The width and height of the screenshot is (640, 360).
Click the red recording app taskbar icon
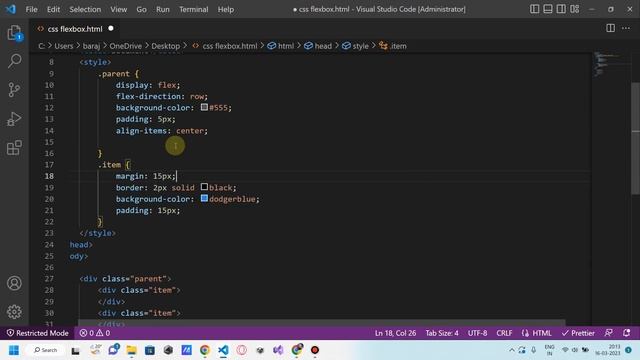click(x=315, y=350)
